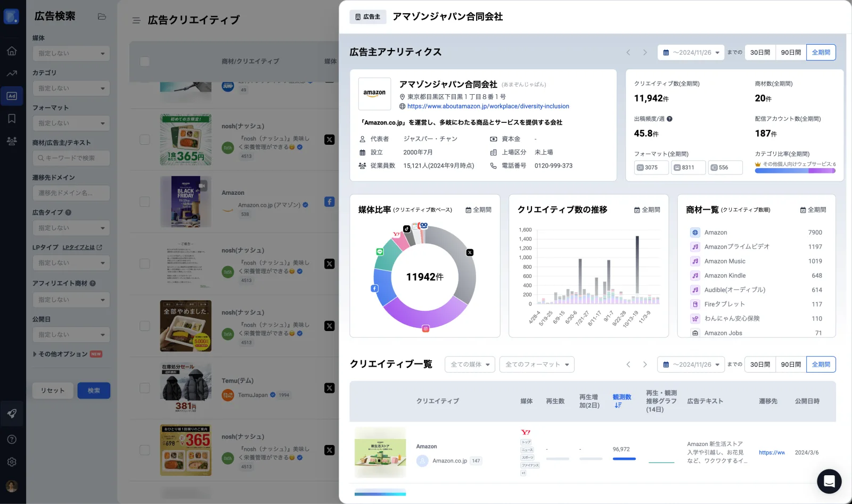The image size is (852, 504).
Task: Click the folder icon beside 広告検索
Action: pyautogui.click(x=102, y=16)
